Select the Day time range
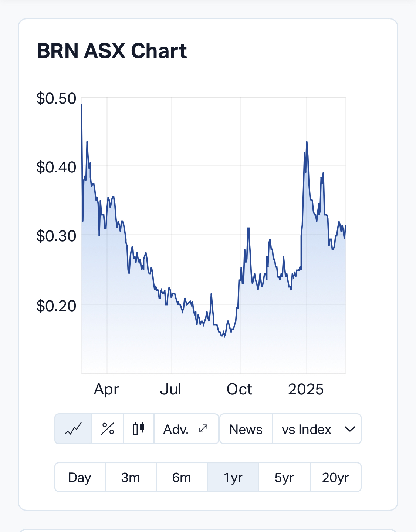 pyautogui.click(x=80, y=477)
